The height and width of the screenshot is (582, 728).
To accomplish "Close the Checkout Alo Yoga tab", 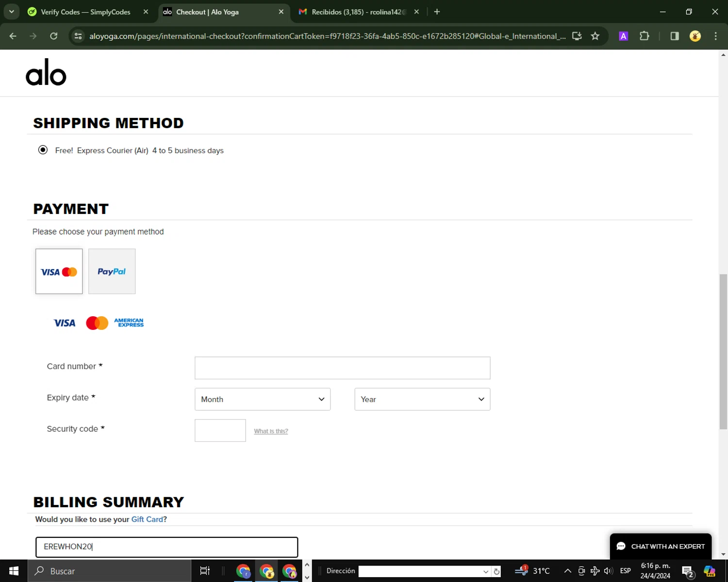I will pyautogui.click(x=281, y=12).
